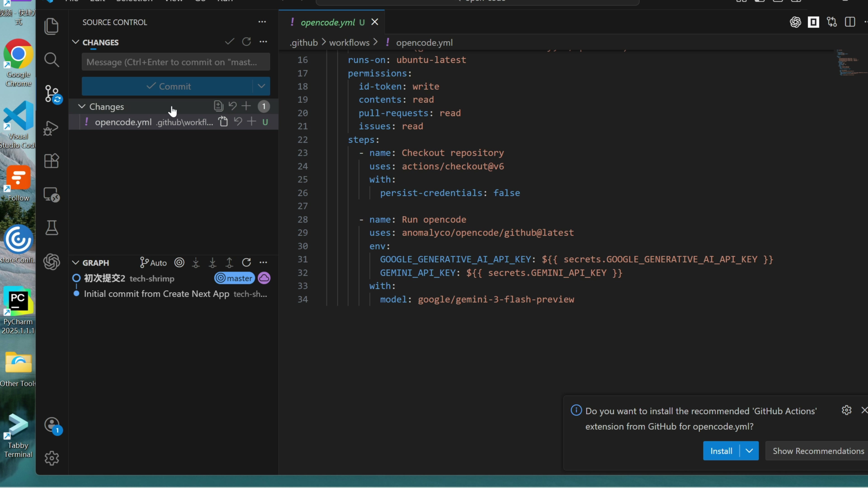Open the Extensions view icon
This screenshot has height=488, width=868.
tap(51, 161)
